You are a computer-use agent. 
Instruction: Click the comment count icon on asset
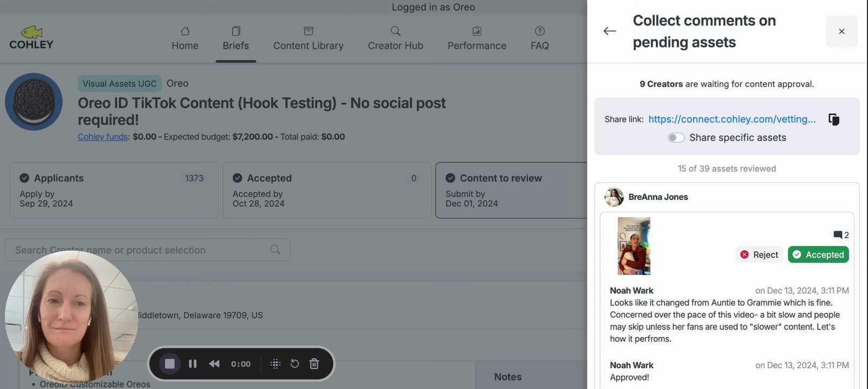838,235
